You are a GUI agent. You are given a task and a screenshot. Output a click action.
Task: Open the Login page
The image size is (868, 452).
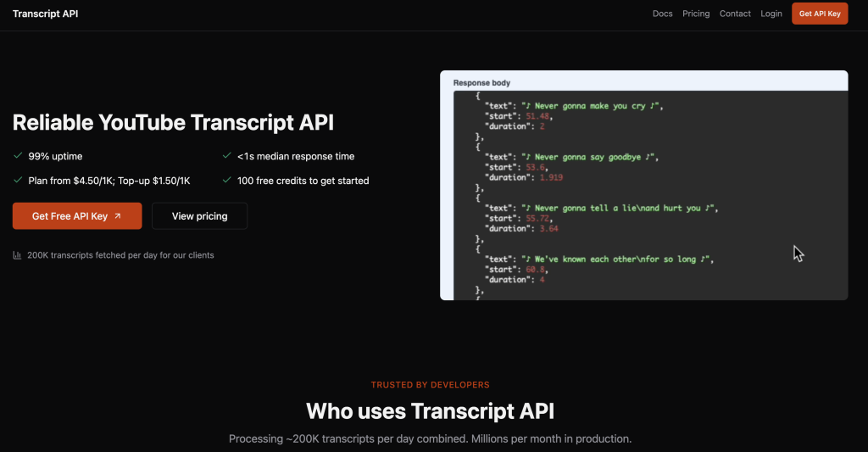[x=771, y=14]
